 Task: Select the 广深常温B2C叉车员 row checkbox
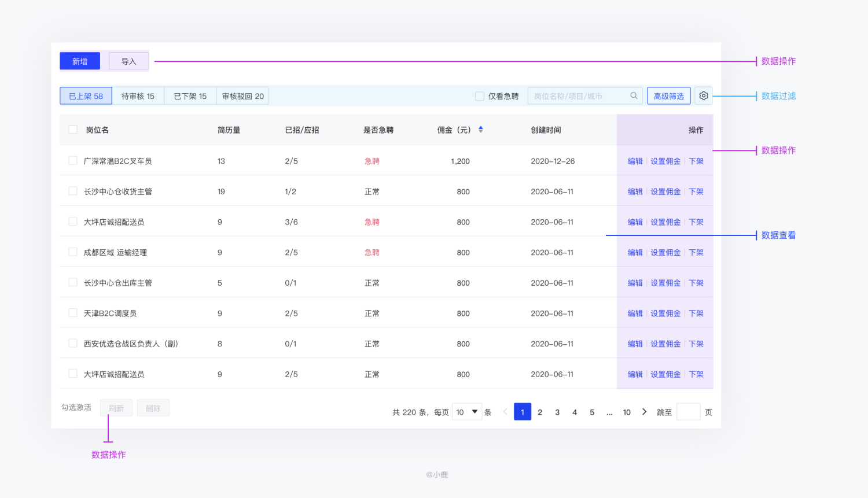(x=73, y=161)
